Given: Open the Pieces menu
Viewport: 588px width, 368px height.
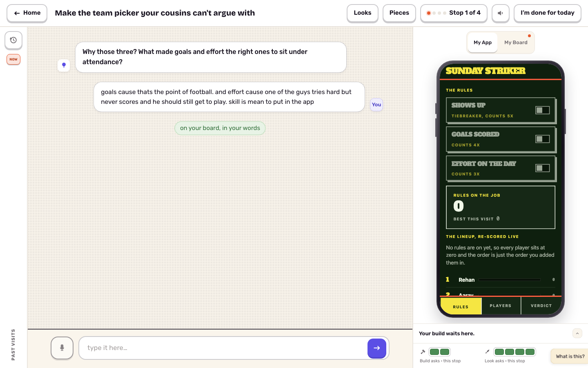Looking at the screenshot, I should pos(399,13).
